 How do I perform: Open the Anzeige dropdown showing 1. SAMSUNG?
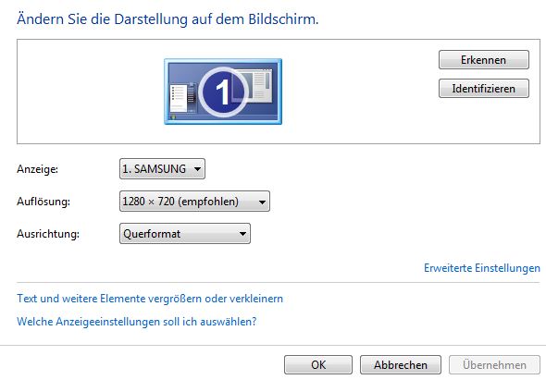point(162,168)
